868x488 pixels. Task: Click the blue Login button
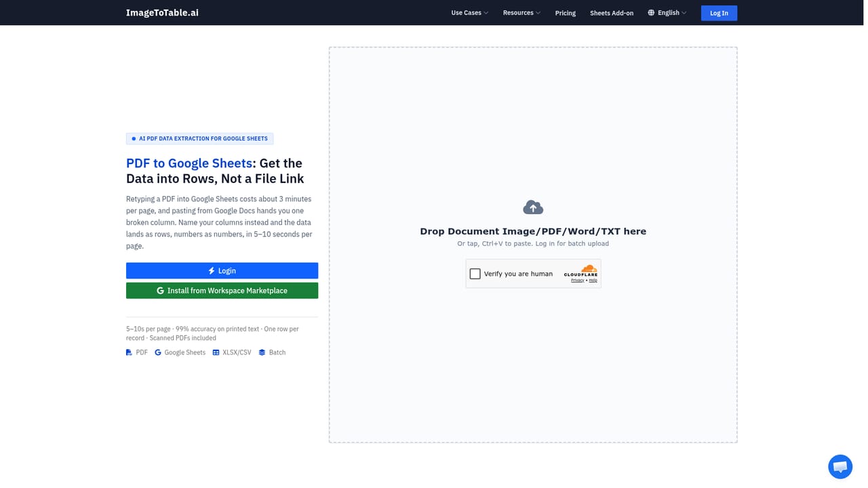tap(222, 270)
